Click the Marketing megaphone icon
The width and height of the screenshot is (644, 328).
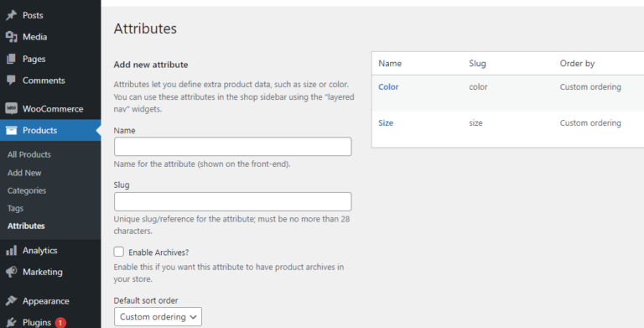11,272
